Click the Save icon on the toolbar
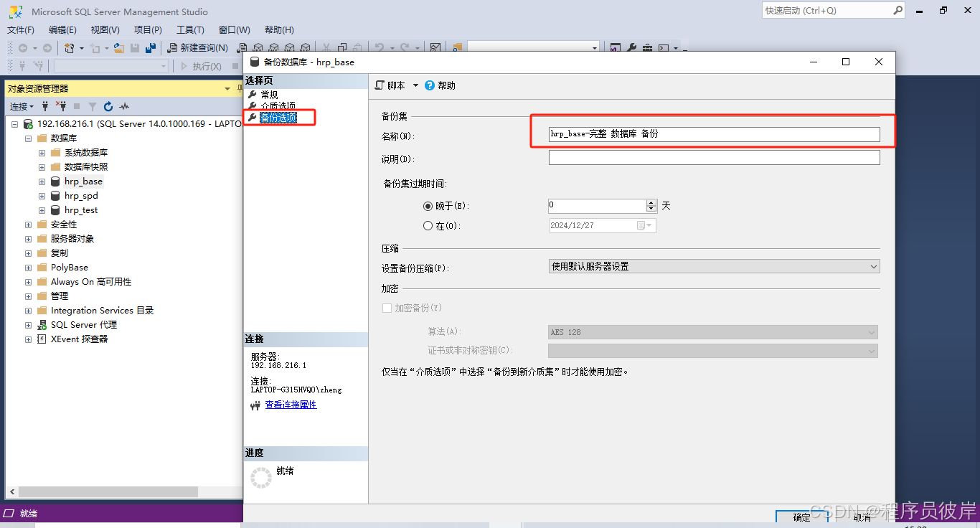Viewport: 980px width, 528px height. [x=136, y=47]
